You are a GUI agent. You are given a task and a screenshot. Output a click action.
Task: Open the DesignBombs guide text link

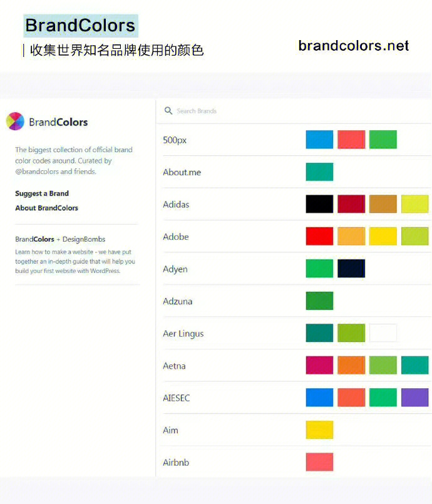click(x=75, y=261)
